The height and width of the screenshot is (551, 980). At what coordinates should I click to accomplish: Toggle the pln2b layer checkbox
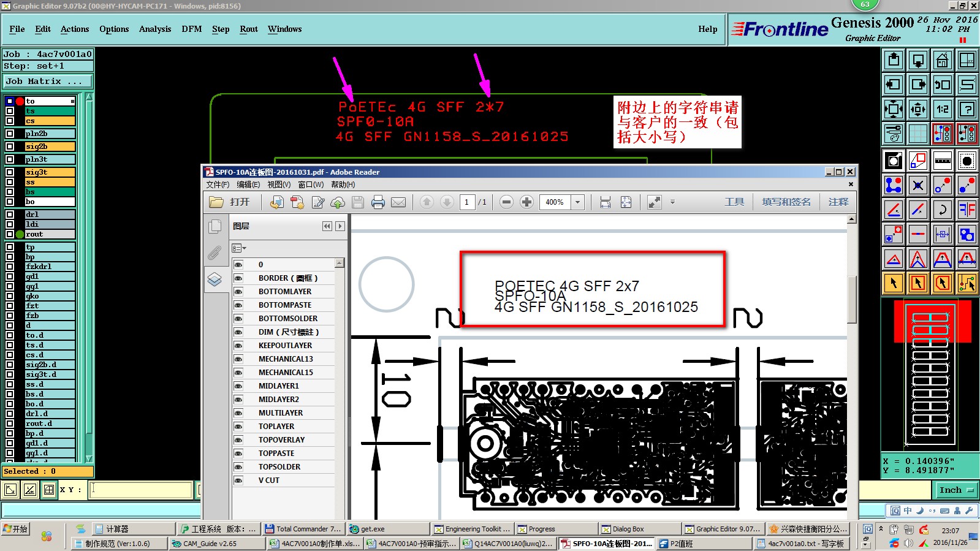[x=10, y=133]
